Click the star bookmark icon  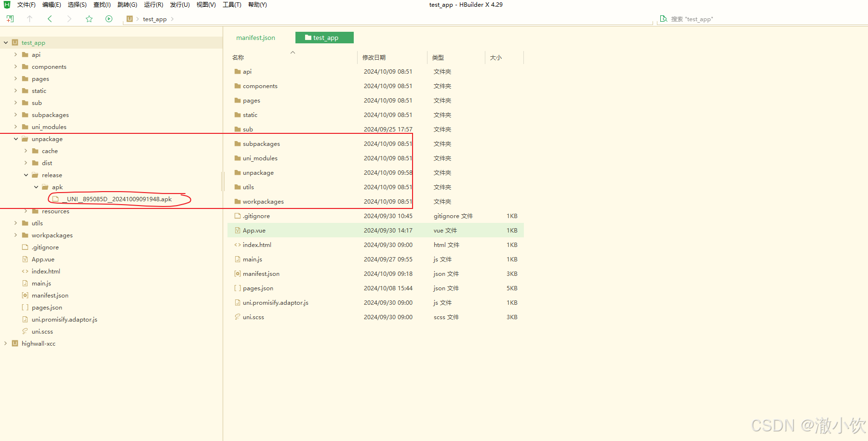click(89, 19)
